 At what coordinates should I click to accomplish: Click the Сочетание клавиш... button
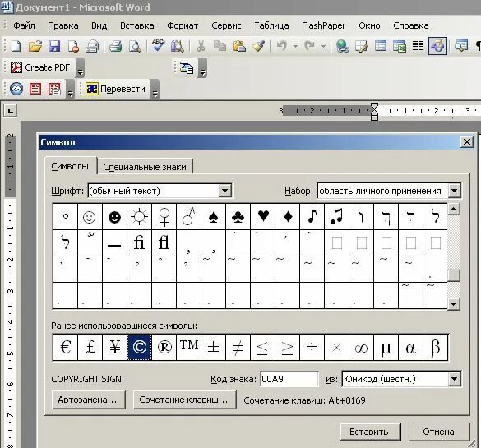pyautogui.click(x=184, y=400)
